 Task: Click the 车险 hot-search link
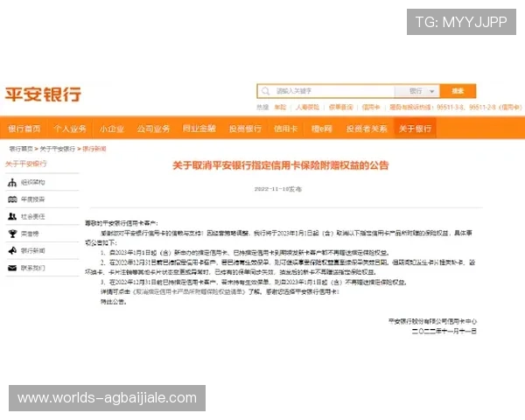[x=280, y=107]
